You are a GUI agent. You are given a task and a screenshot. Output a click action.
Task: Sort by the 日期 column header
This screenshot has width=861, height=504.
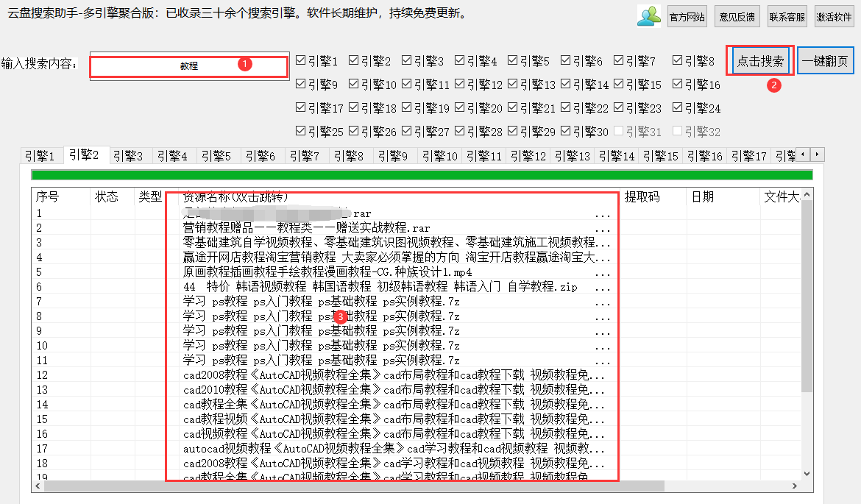click(702, 197)
